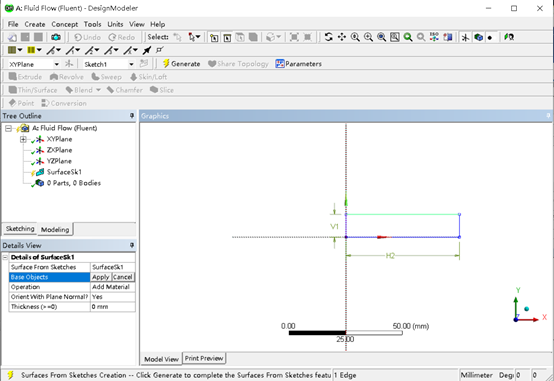Open the Tools menu
This screenshot has width=554, height=381.
(x=93, y=24)
